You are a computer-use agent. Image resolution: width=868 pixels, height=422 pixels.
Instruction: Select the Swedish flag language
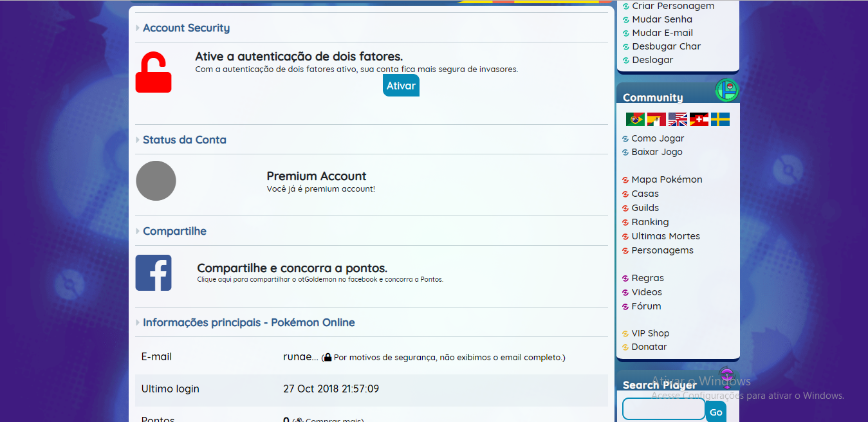pyautogui.click(x=720, y=120)
